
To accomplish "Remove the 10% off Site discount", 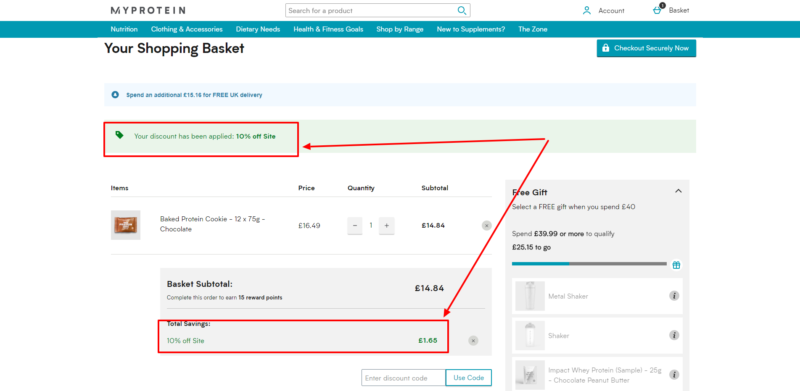I will (x=473, y=340).
